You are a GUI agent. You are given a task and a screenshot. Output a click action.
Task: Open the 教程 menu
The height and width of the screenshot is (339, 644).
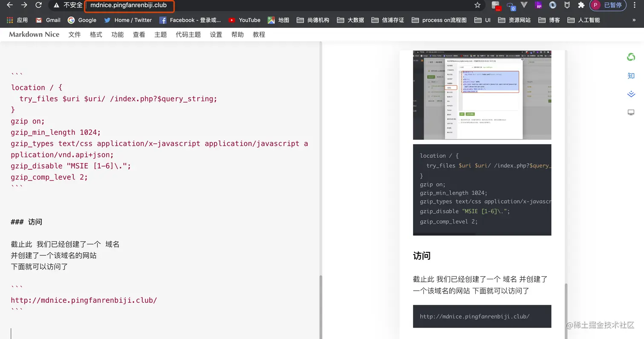259,35
